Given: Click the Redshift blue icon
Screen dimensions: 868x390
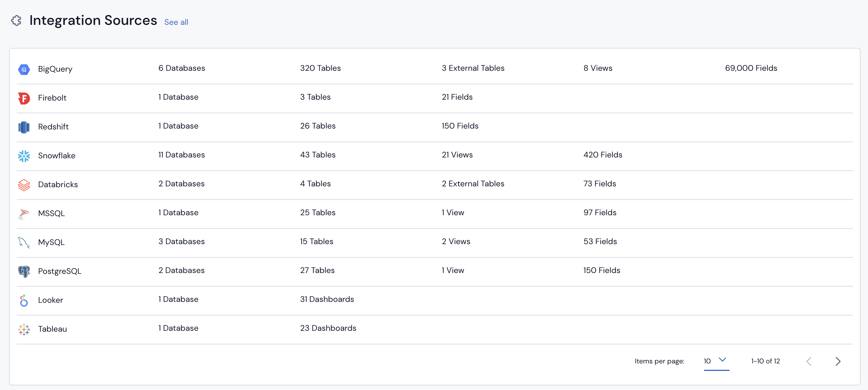Looking at the screenshot, I should point(24,127).
